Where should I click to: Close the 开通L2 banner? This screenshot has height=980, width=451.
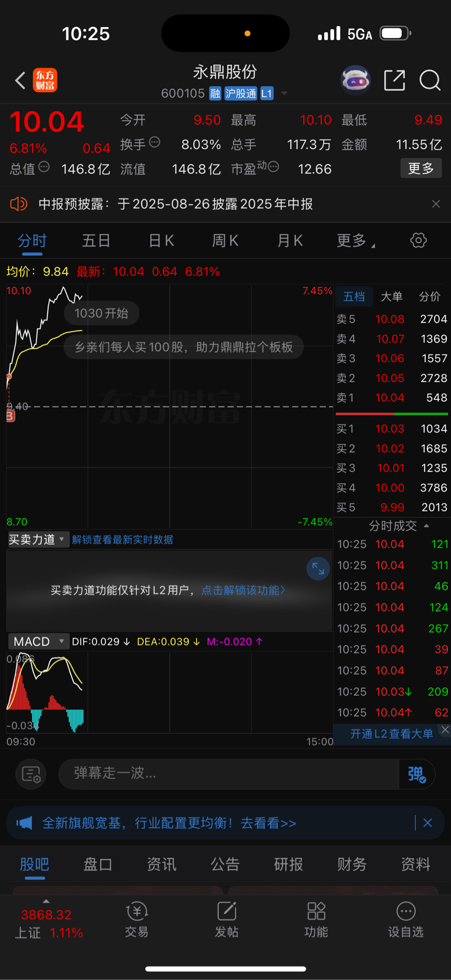click(x=445, y=730)
